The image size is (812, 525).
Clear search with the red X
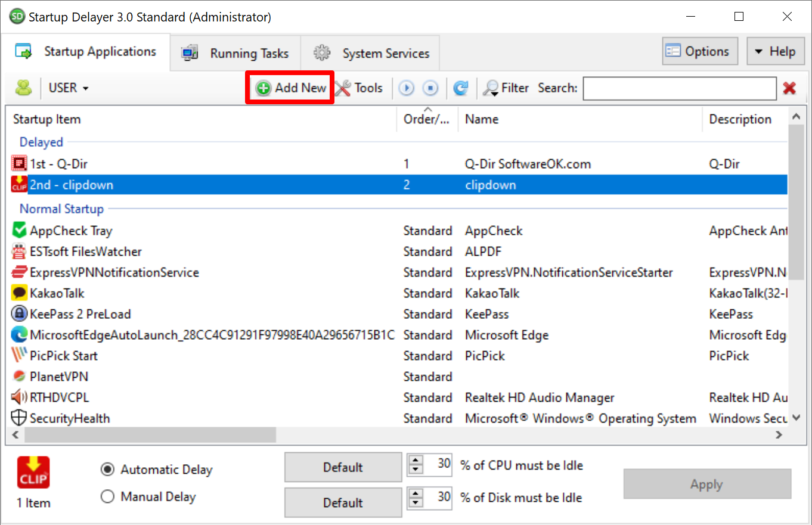pyautogui.click(x=790, y=88)
